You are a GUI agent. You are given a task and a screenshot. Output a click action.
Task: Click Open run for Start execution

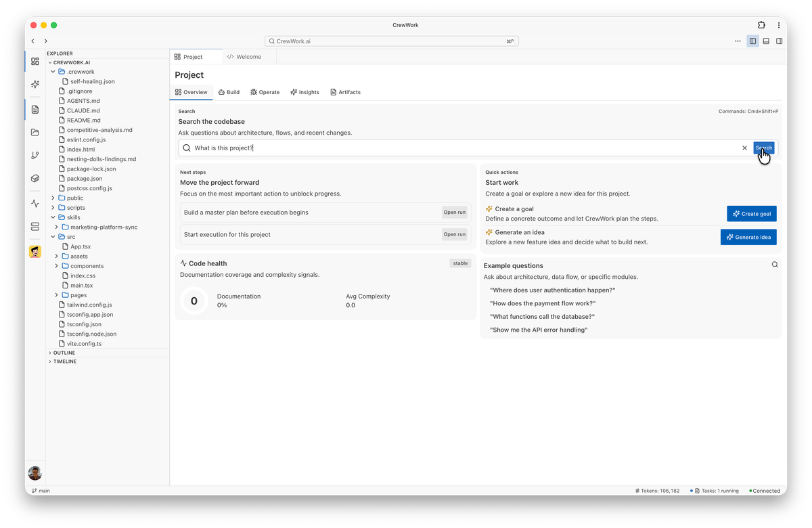click(455, 234)
